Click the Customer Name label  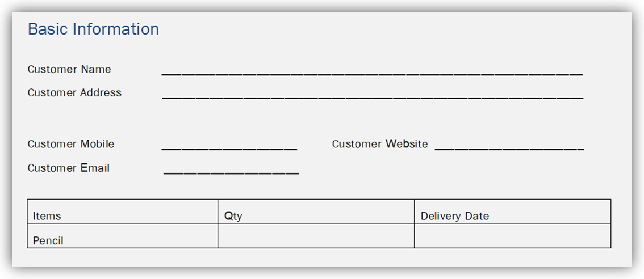[x=69, y=69]
